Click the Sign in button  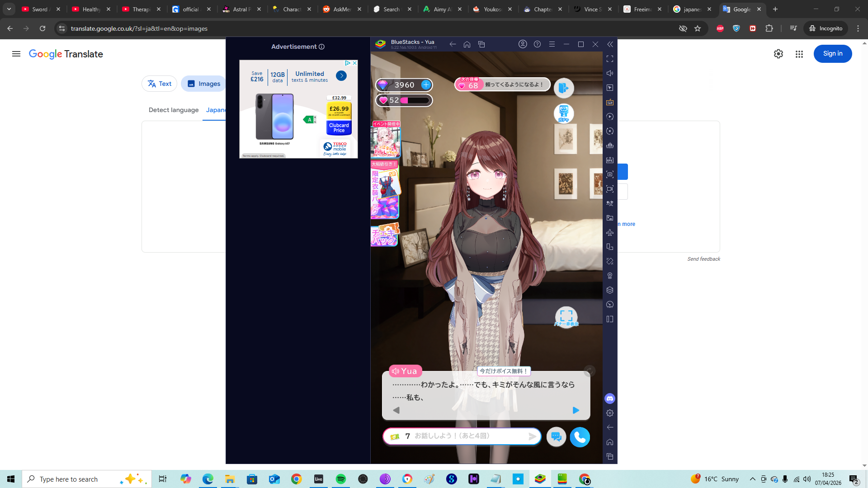click(833, 54)
